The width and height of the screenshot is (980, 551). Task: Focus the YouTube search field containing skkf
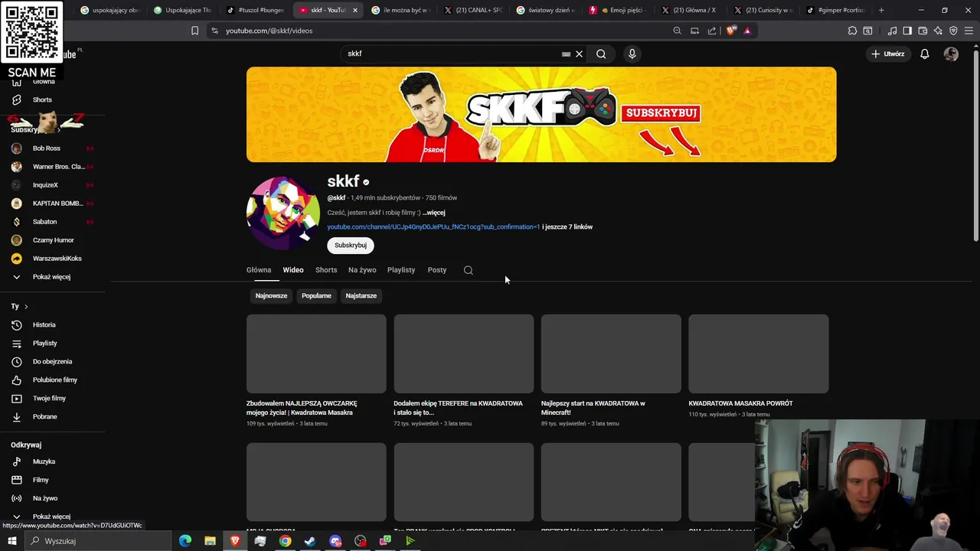point(452,54)
